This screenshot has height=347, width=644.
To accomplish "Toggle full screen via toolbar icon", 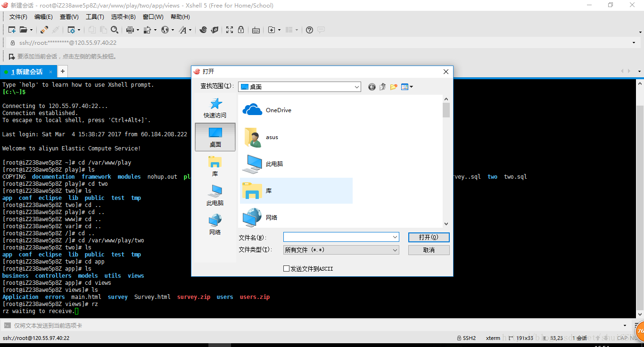I will tap(230, 30).
